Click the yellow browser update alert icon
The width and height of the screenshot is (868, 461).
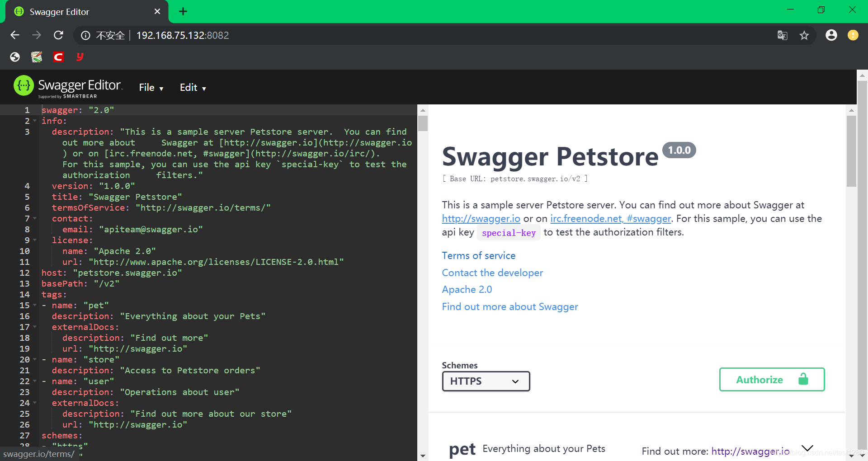[853, 35]
